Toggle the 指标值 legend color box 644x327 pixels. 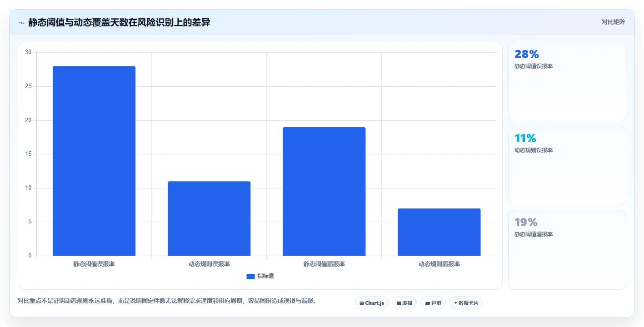pos(250,276)
